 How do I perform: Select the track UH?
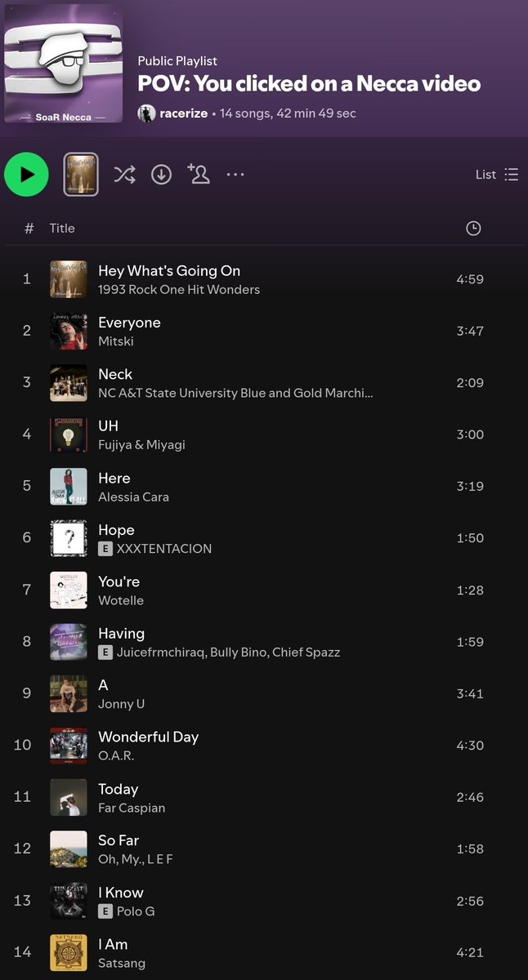pyautogui.click(x=108, y=426)
